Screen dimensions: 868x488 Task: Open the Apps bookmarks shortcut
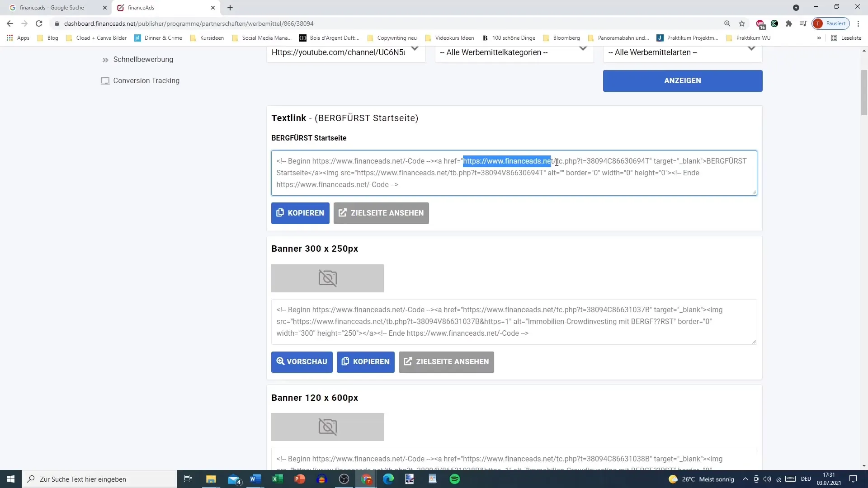click(18, 38)
